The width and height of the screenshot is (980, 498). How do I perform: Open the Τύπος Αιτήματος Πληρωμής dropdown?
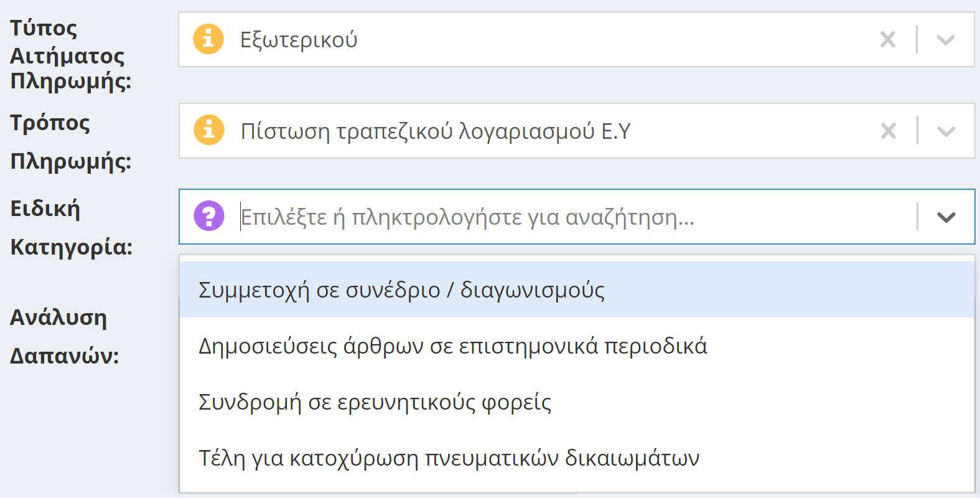pyautogui.click(x=946, y=40)
